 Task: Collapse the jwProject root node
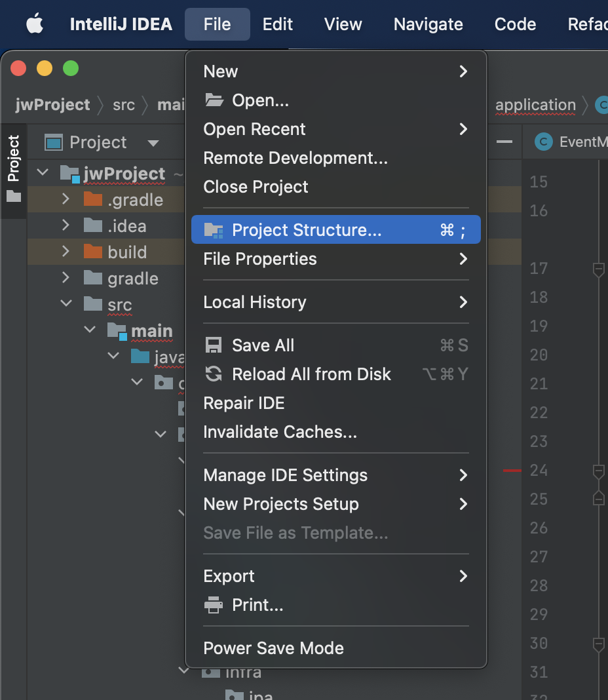coord(43,172)
